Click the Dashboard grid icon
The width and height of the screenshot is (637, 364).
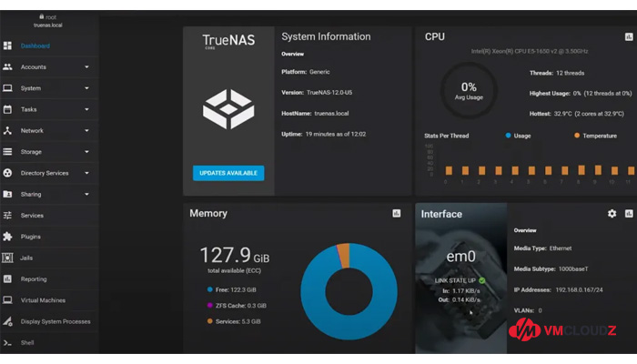coord(7,45)
